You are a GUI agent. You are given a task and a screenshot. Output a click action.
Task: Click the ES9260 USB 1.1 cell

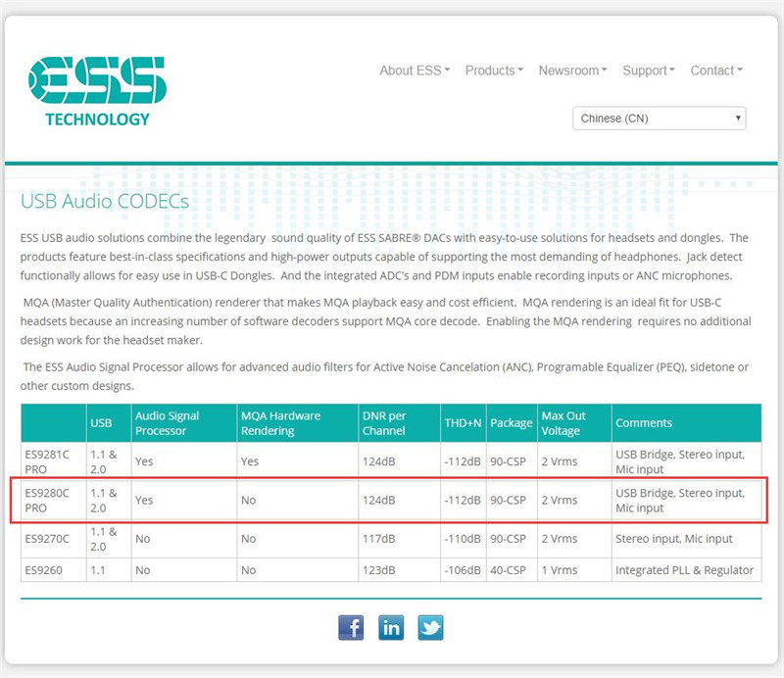click(x=97, y=570)
